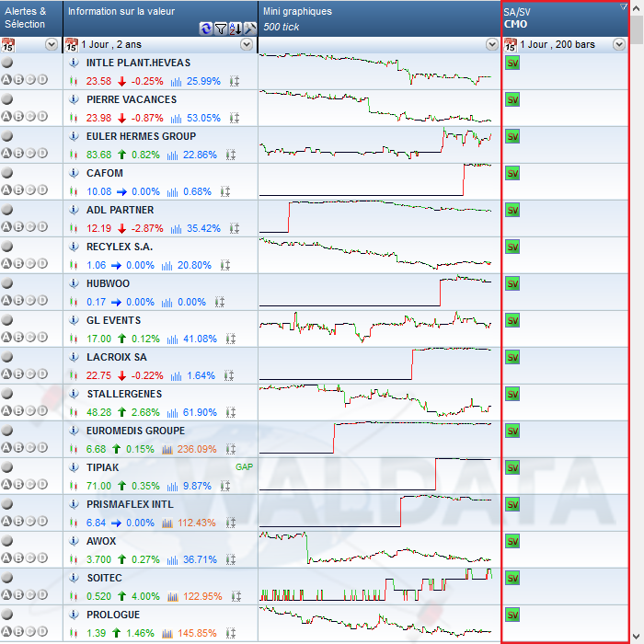
Task: Click the 4.00% change of SOITEC
Action: point(145,596)
